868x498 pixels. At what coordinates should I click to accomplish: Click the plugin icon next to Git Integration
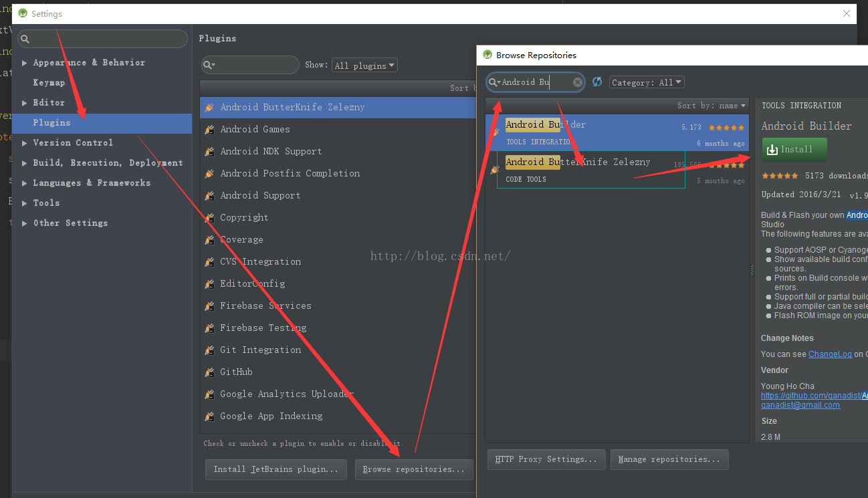(x=209, y=350)
